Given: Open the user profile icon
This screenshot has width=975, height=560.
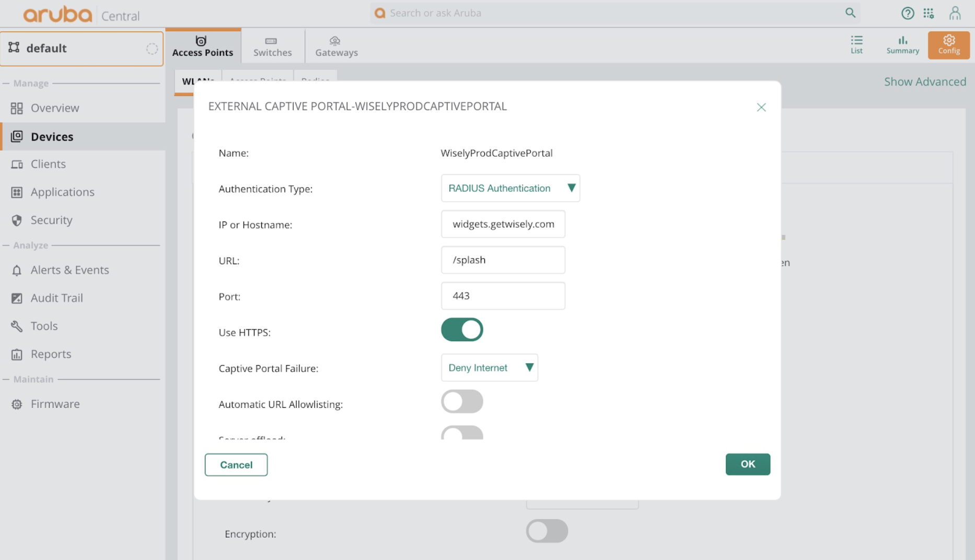Looking at the screenshot, I should 955,13.
